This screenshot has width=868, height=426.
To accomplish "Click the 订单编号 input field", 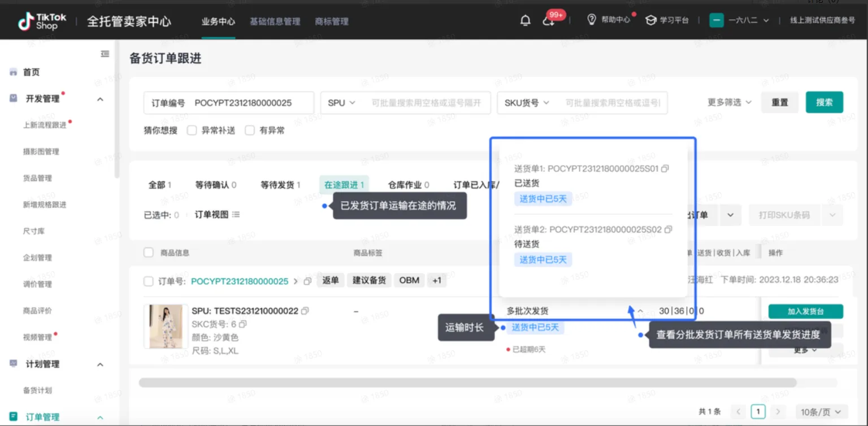I will [229, 103].
